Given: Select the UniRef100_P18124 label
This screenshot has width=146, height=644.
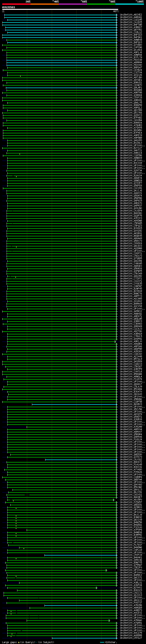Looking at the screenshot, I should [131, 440].
